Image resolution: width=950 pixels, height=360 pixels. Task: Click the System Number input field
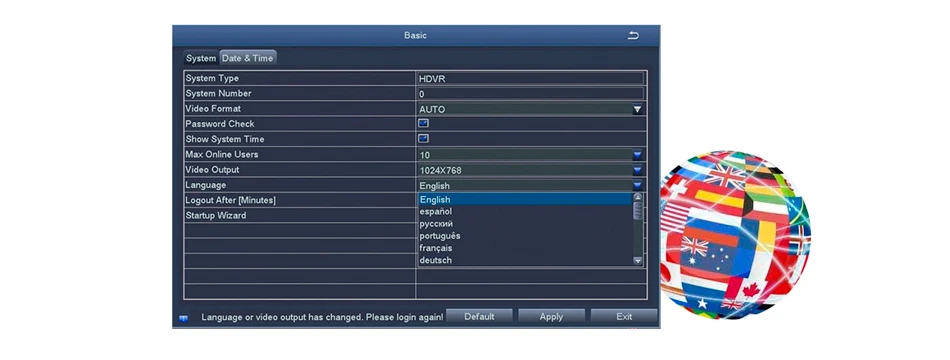(530, 94)
